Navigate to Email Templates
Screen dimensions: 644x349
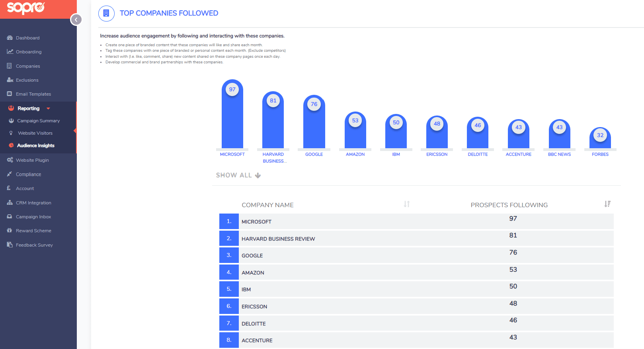(x=33, y=94)
